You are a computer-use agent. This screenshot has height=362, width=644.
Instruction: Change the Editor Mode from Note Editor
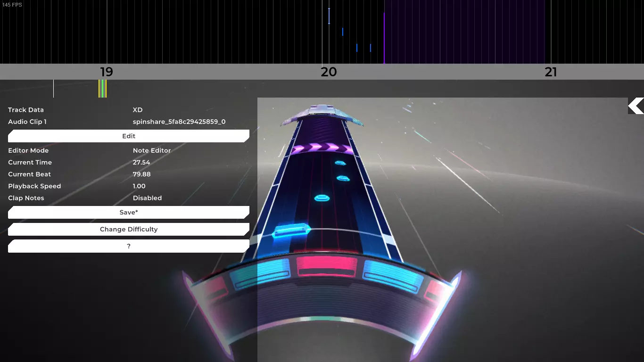pos(152,150)
